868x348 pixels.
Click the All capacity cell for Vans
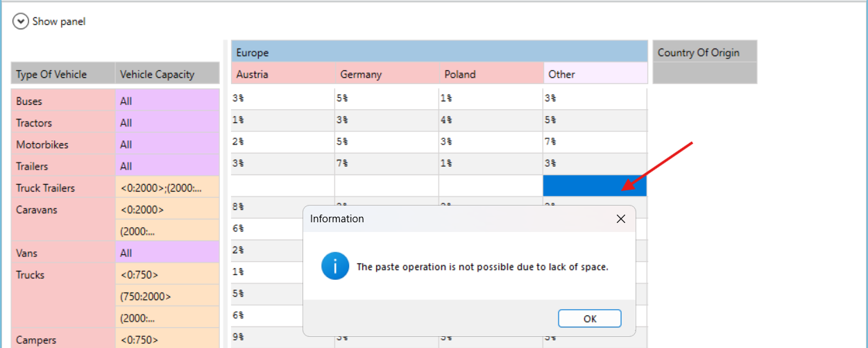[167, 253]
